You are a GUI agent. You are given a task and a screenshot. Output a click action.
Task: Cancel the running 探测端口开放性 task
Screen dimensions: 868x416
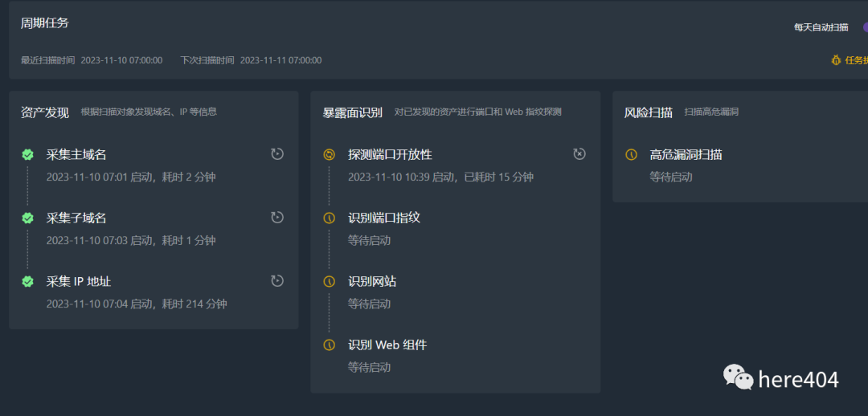click(579, 153)
